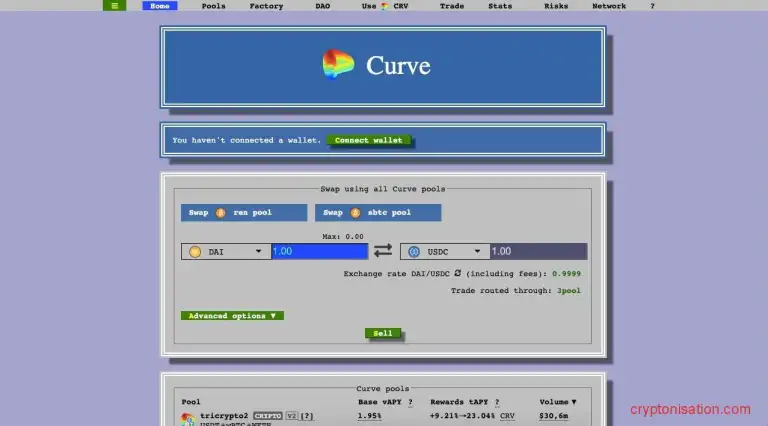Open the Stats menu item

[x=500, y=6]
